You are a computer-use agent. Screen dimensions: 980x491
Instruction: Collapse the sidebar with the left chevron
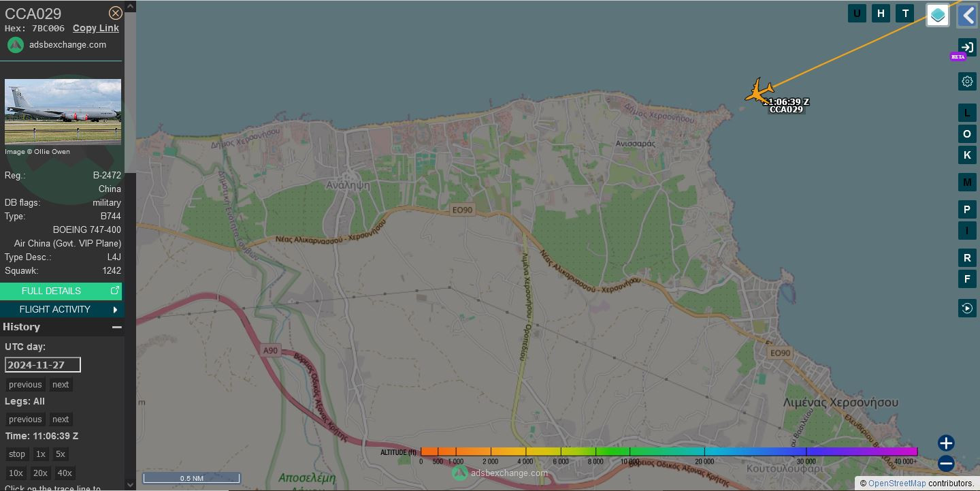(x=968, y=14)
